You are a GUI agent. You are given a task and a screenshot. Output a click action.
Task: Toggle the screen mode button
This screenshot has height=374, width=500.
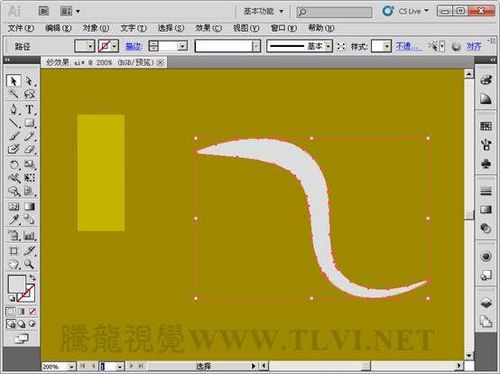(22, 339)
